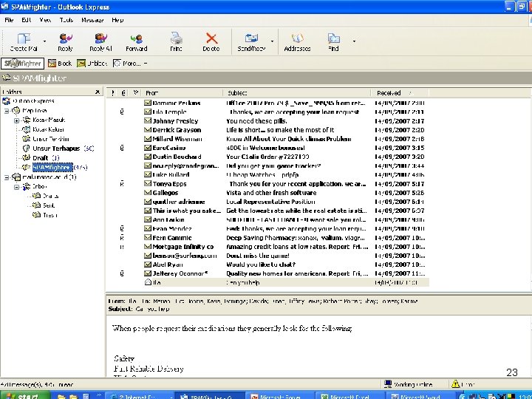This screenshot has width=532, height=399.
Task: Click the Find toolbar icon
Action: [333, 38]
